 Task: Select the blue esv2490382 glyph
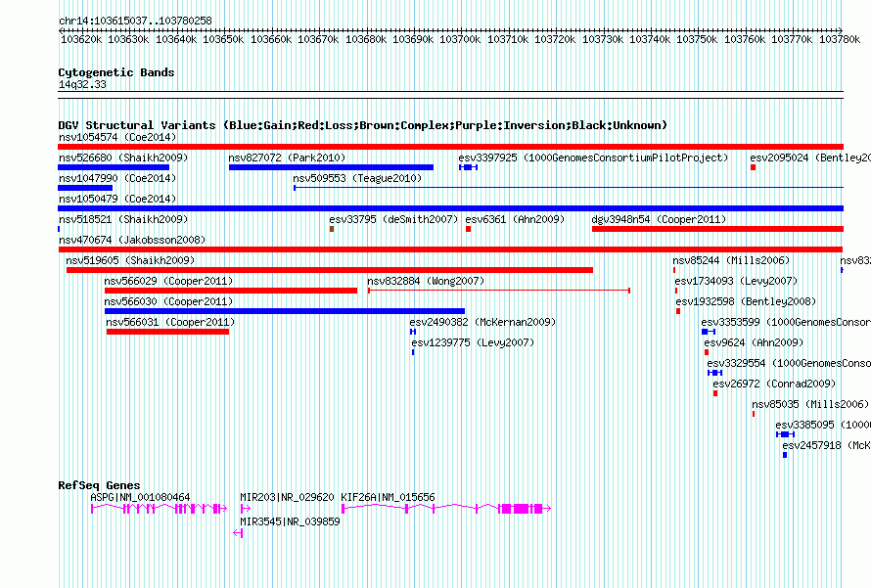coord(413,332)
